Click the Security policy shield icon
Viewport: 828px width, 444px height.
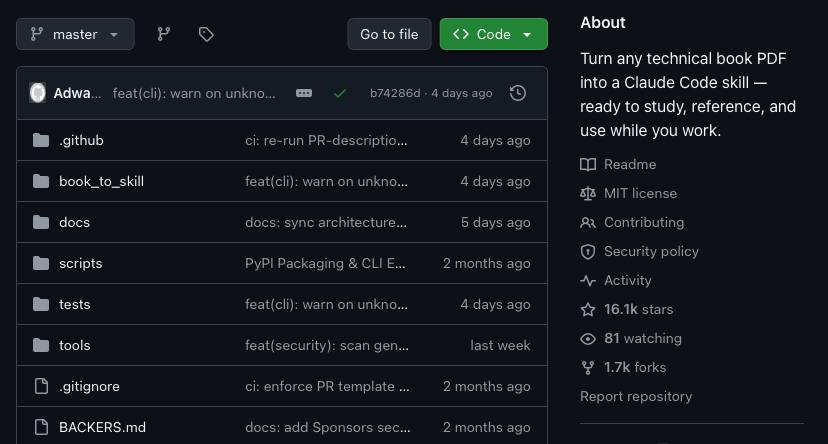(588, 252)
